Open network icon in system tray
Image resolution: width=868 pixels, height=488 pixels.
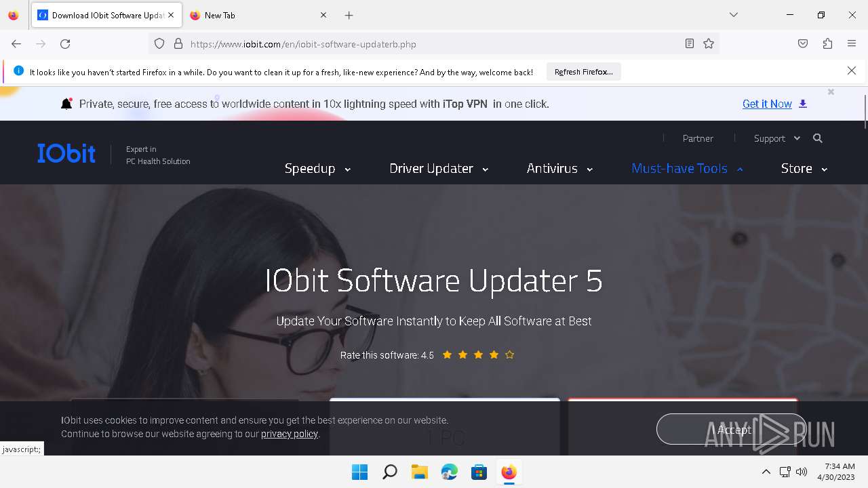point(785,472)
